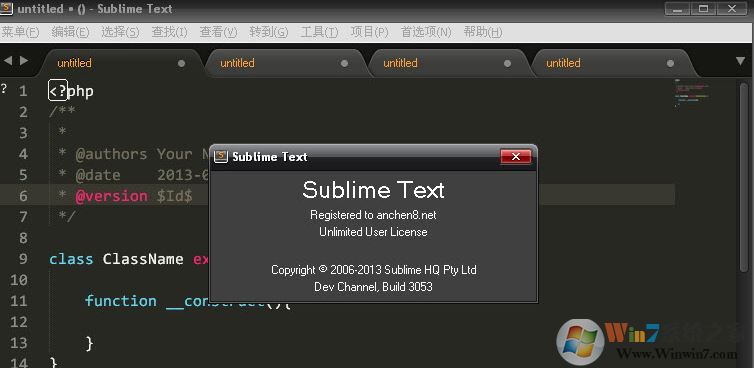Image resolution: width=754 pixels, height=368 pixels.
Task: Maximize the Sublime Text main window
Action: (704, 8)
